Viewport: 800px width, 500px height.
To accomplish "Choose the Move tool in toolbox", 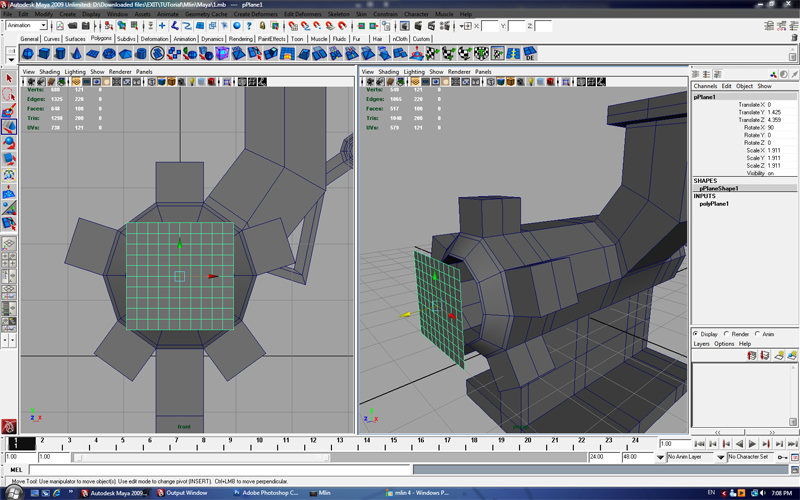I will tap(8, 127).
